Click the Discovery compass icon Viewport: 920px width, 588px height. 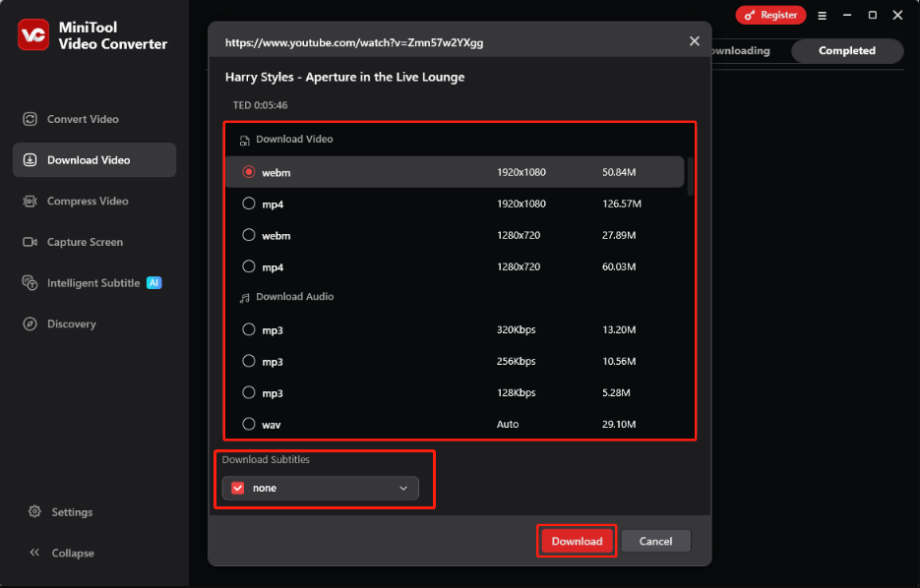pyautogui.click(x=30, y=323)
